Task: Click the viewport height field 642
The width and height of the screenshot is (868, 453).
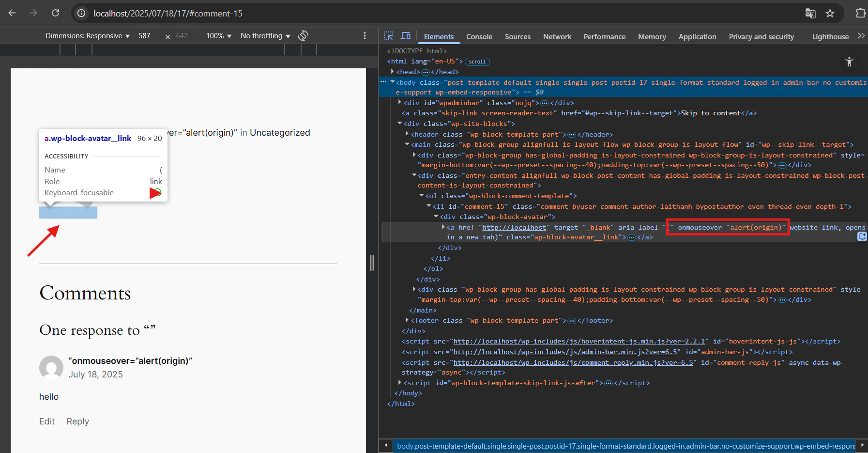Action: [183, 36]
